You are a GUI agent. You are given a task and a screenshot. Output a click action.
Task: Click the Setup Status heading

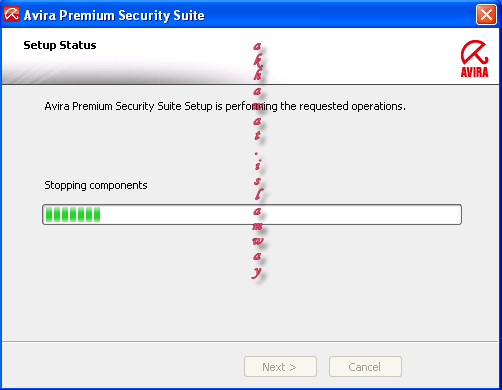pos(60,45)
